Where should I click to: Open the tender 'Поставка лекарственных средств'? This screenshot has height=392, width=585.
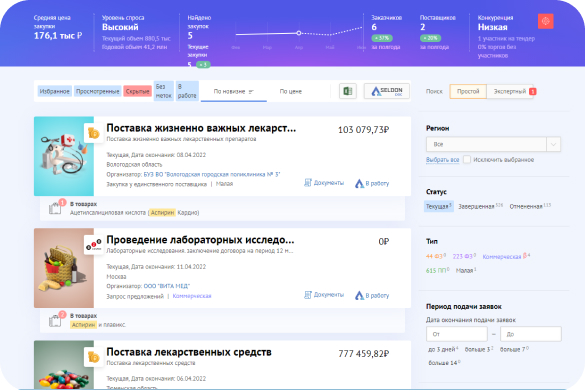[x=189, y=352]
